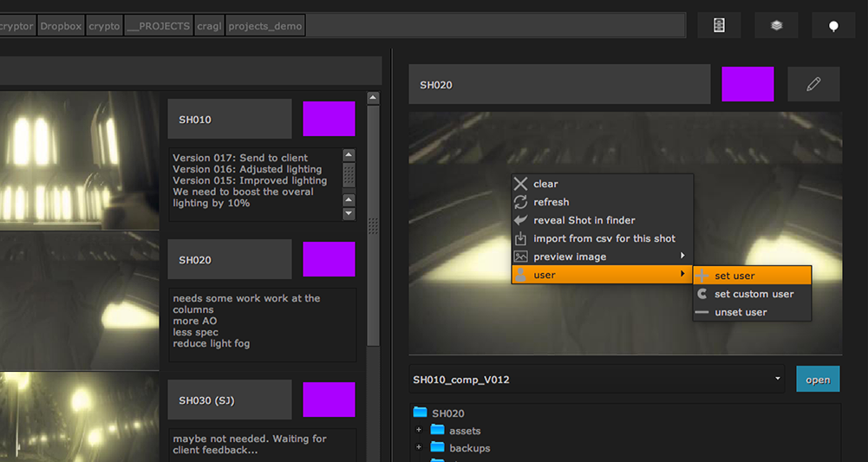Image resolution: width=868 pixels, height=462 pixels.
Task: Click the pencil edit icon beside SH020
Action: point(813,84)
